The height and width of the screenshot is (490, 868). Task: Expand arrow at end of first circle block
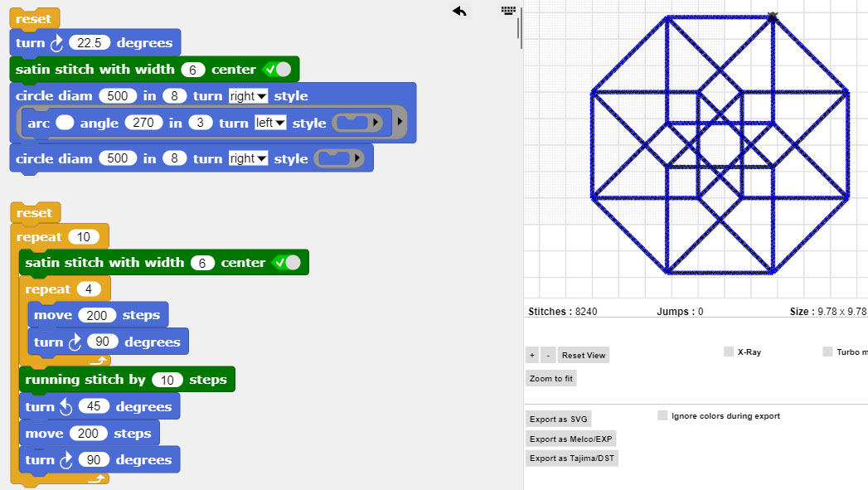coord(400,121)
